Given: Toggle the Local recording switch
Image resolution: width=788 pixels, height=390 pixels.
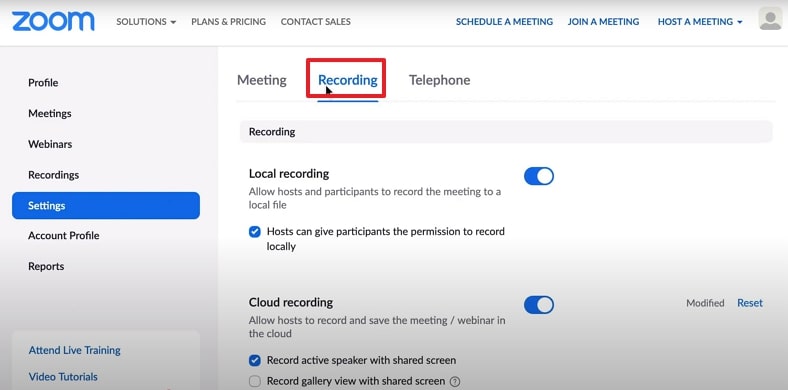Looking at the screenshot, I should tap(539, 176).
